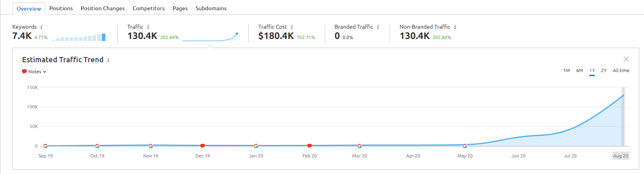Show All time traffic range
The width and height of the screenshot is (644, 174).
(x=621, y=70)
